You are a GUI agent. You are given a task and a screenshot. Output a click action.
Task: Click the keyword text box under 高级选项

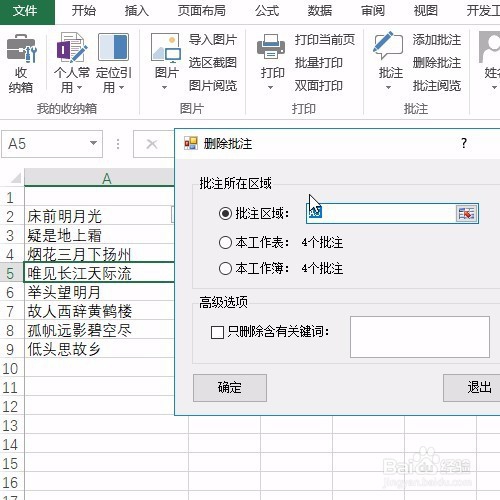pyautogui.click(x=420, y=337)
